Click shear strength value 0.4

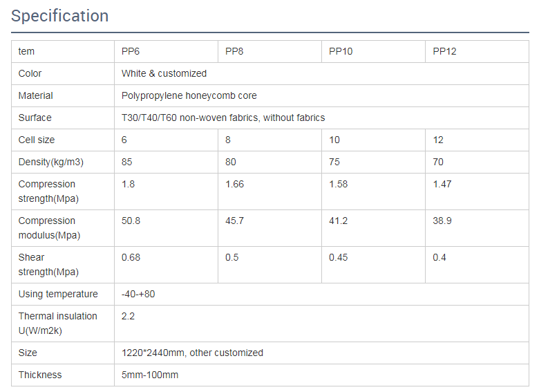pos(439,257)
